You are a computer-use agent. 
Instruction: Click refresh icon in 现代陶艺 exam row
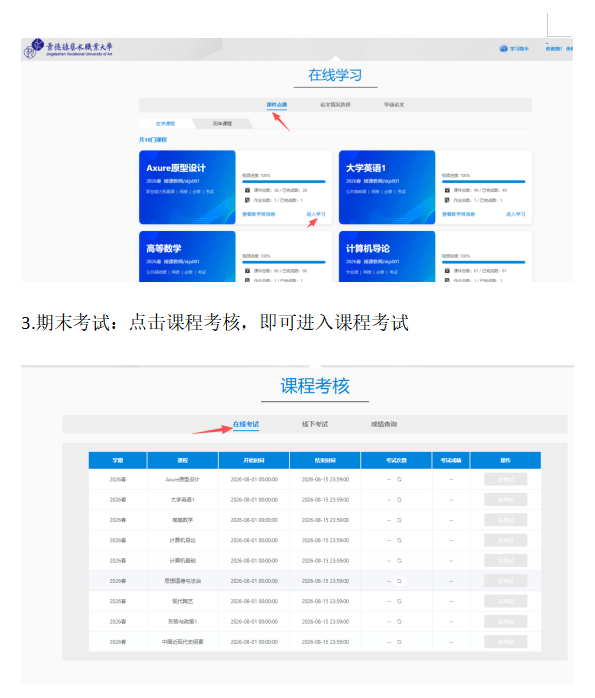[399, 601]
